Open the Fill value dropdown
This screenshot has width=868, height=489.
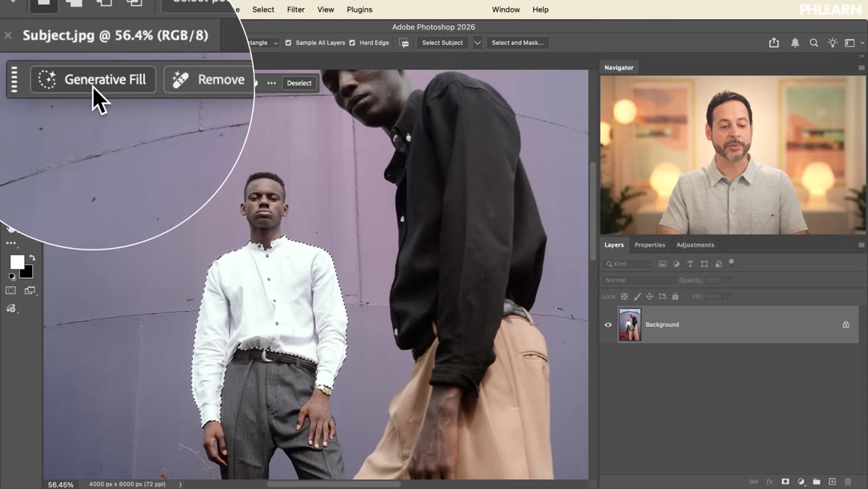728,297
